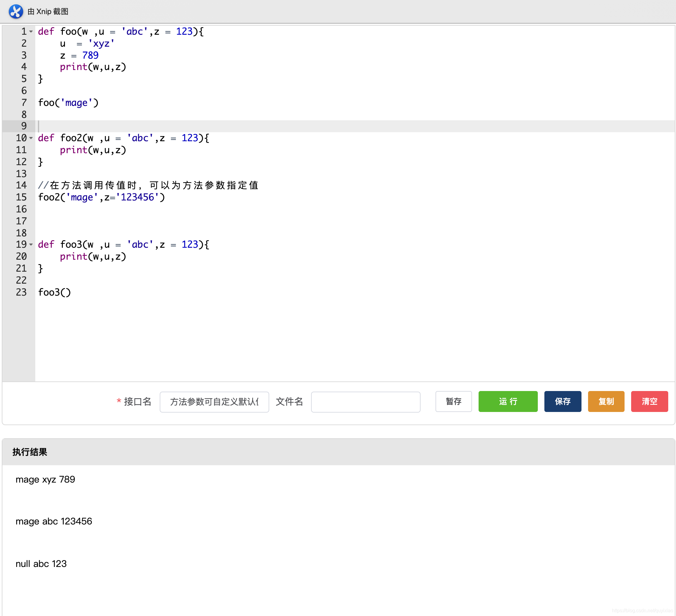The image size is (676, 616).
Task: Click the Xnip app logo icon
Action: [x=16, y=11]
